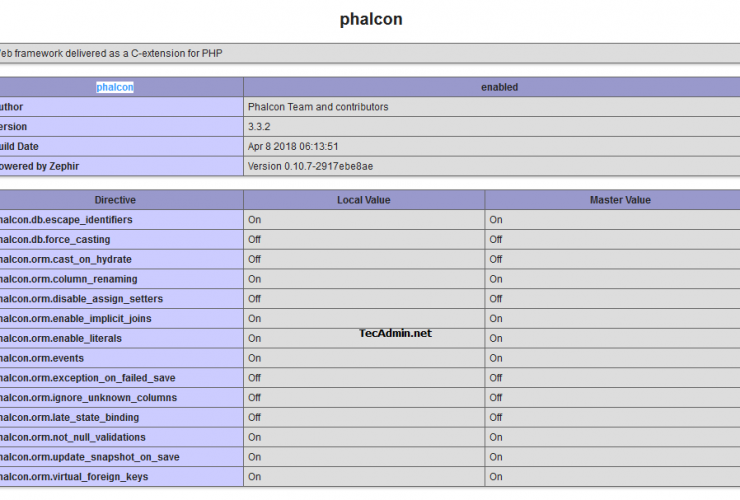
Task: Click the Directive column header
Action: click(115, 200)
